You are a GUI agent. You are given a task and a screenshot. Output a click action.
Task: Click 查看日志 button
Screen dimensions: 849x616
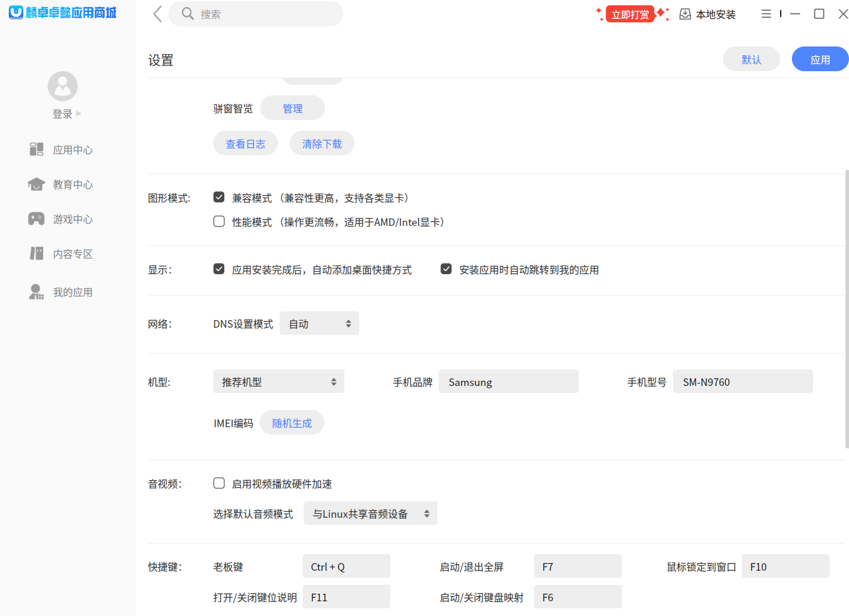[246, 143]
